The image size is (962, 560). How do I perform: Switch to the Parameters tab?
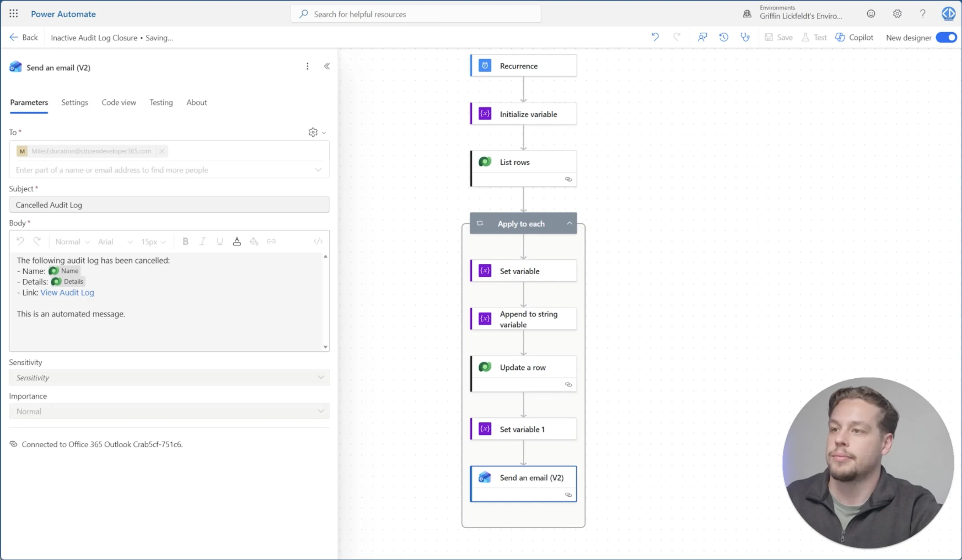click(29, 102)
